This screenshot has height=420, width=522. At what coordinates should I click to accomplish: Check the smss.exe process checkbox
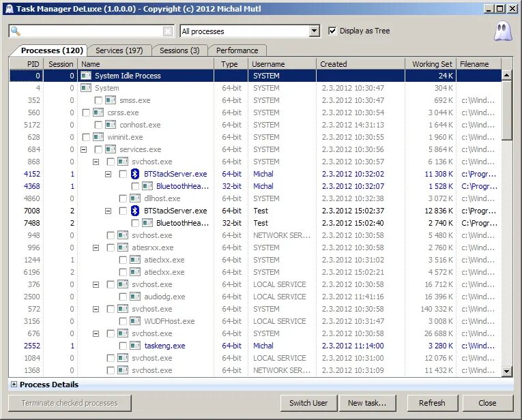click(x=98, y=100)
